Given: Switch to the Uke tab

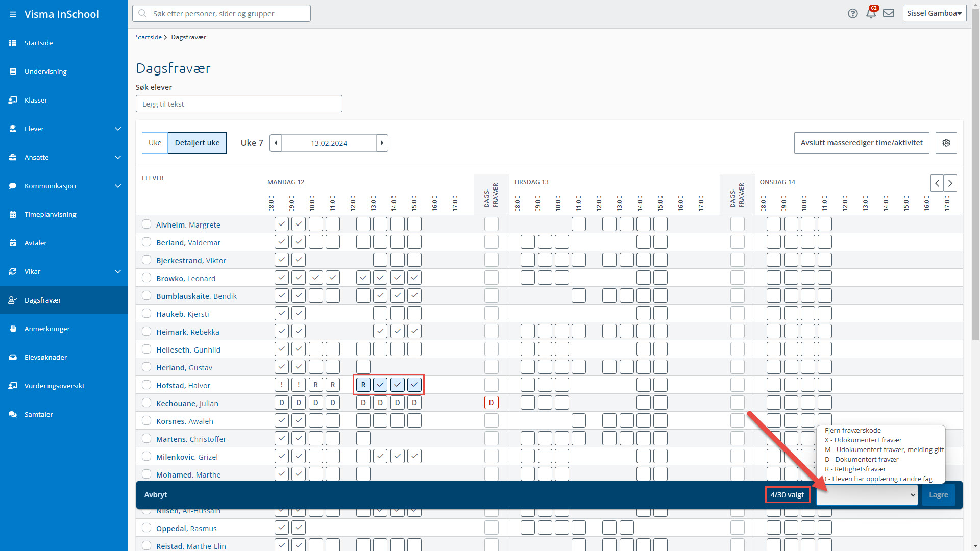Looking at the screenshot, I should [155, 143].
